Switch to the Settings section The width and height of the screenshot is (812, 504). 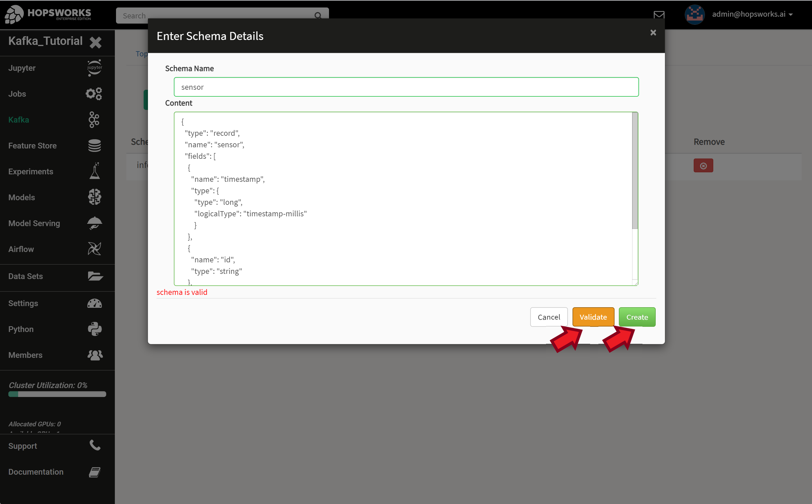point(94,303)
